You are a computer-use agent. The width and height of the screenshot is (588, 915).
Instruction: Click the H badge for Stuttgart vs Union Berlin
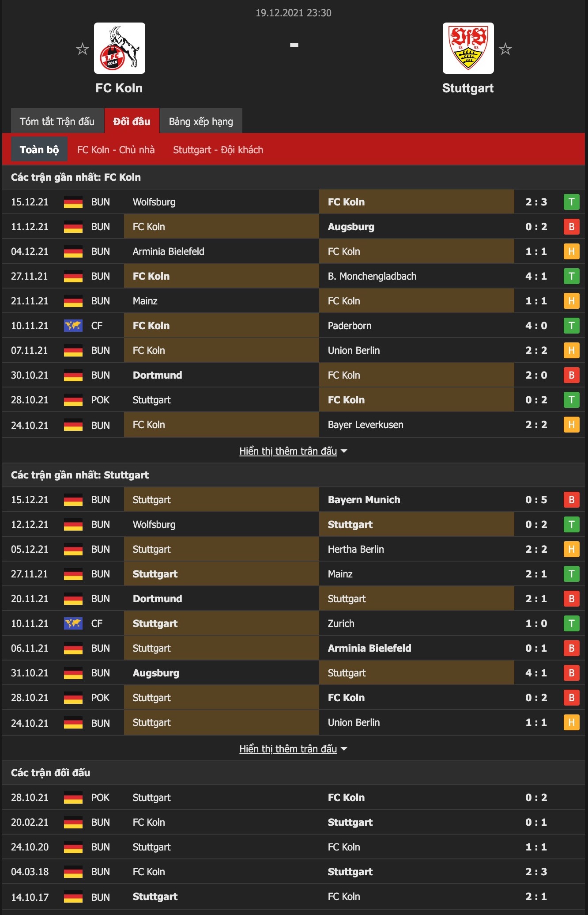572,722
